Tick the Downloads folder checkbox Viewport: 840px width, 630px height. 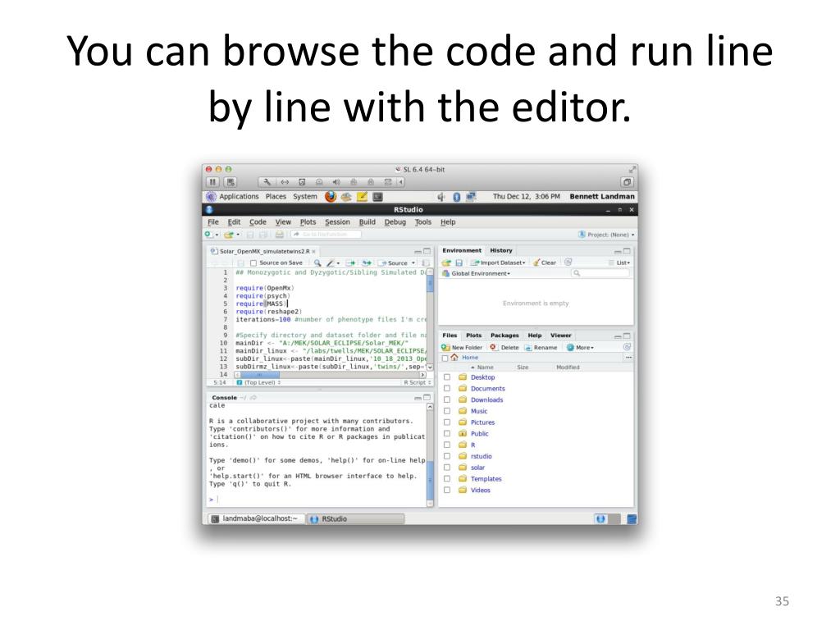447,399
